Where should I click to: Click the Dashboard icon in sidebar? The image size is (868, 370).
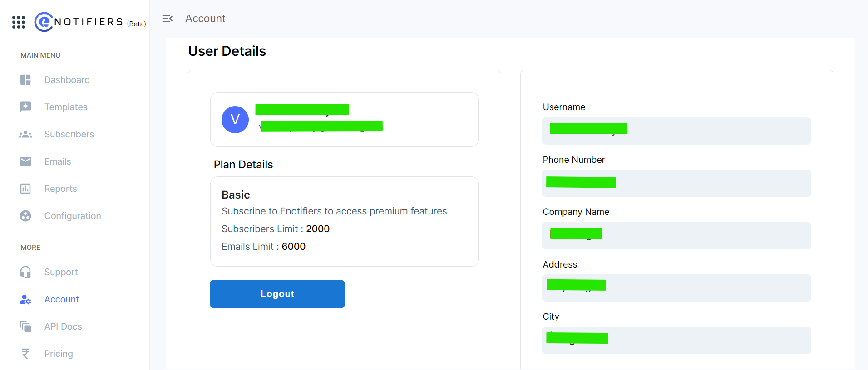25,80
